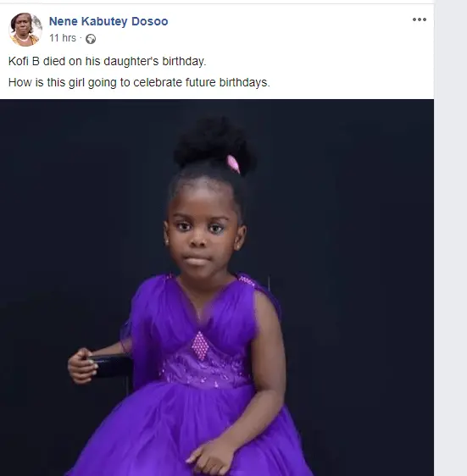Viewport: 467px width, 476px height.
Task: Open the photo of the girl in purple dress
Action: (x=217, y=287)
